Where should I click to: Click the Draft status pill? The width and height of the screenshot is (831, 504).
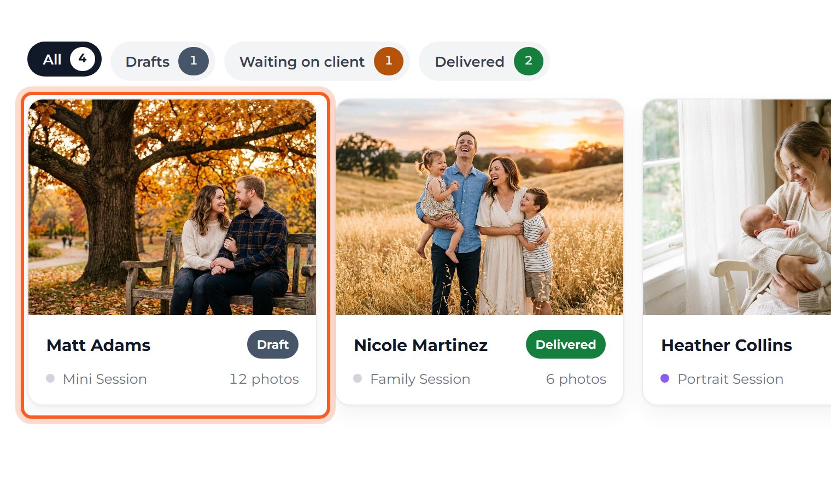(x=273, y=344)
